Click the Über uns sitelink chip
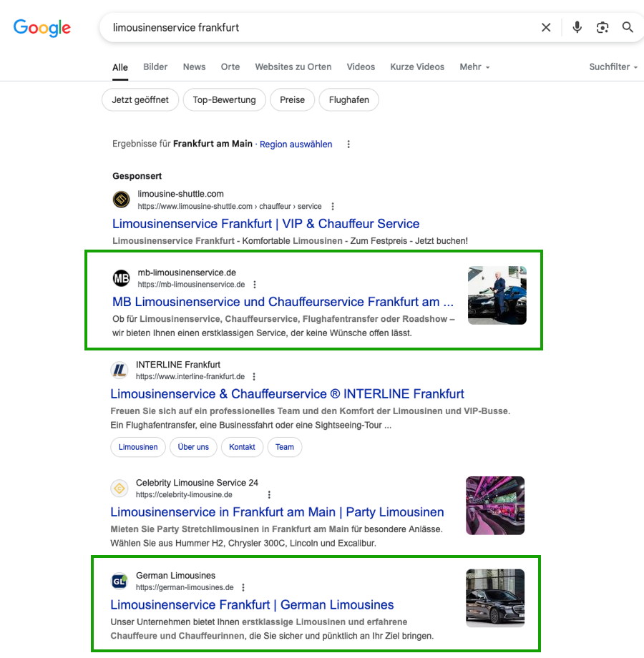The width and height of the screenshot is (644, 658). [193, 447]
